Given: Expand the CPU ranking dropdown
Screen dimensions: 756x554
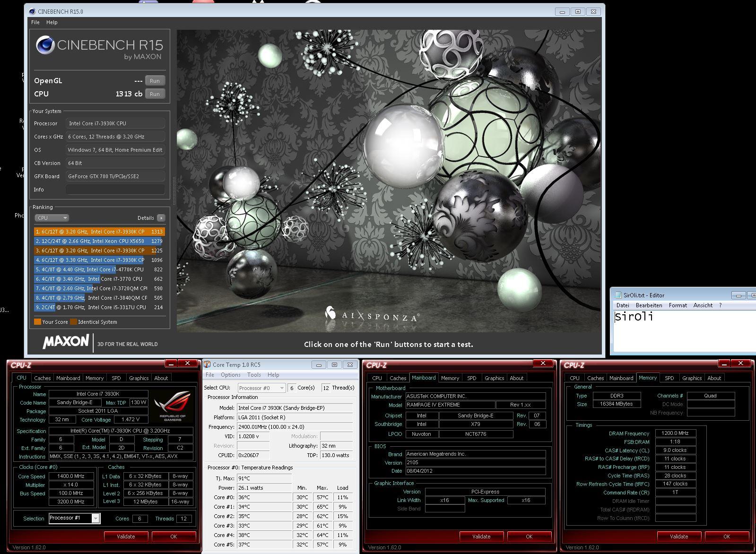Looking at the screenshot, I should coord(52,218).
